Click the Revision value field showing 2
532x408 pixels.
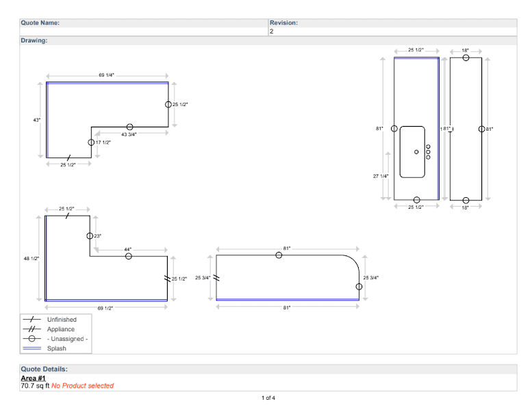(x=392, y=31)
